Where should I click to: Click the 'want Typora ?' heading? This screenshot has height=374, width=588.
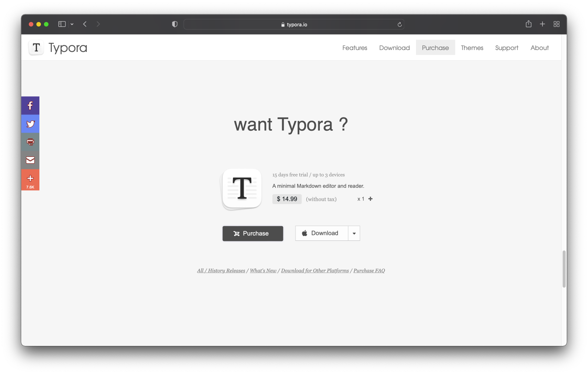[x=291, y=124]
